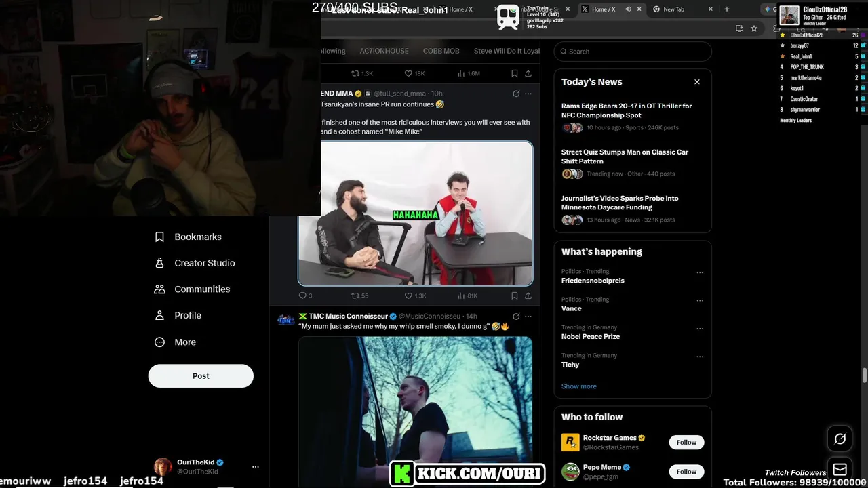Mute the active Home / X tab audio
This screenshot has width=868, height=488.
pyautogui.click(x=628, y=9)
